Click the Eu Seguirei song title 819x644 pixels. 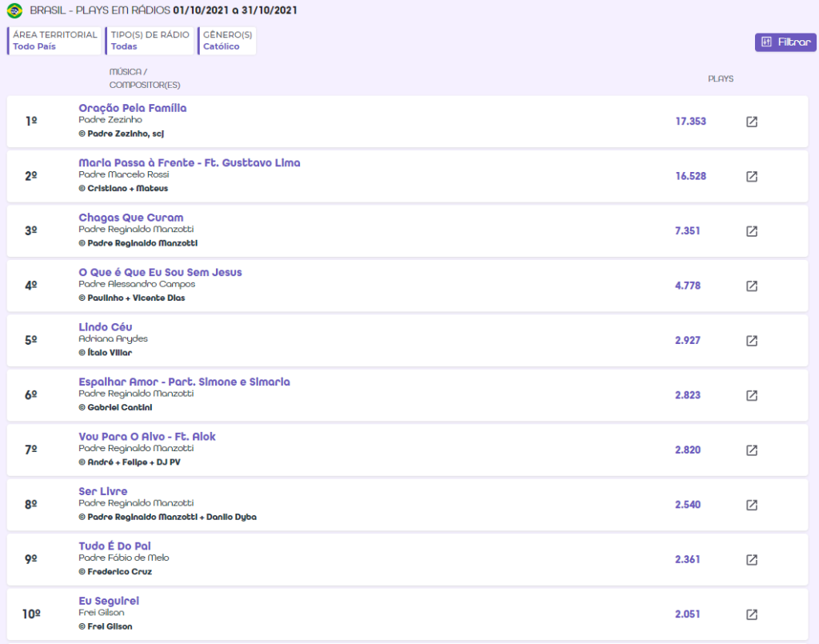click(109, 601)
